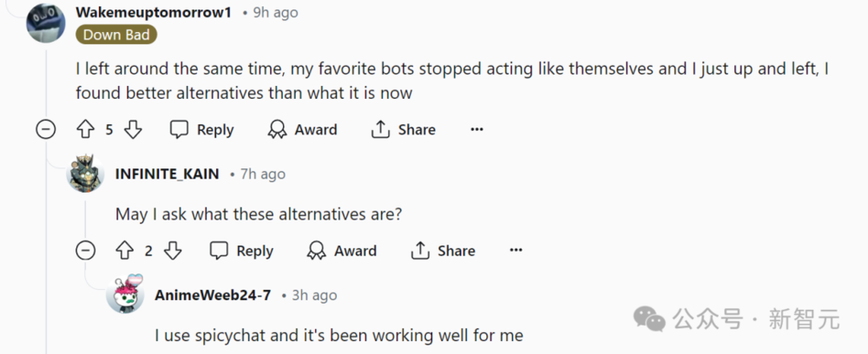Upvote Wakemeuptomorrow1's comment
This screenshot has width=868, height=354.
pos(85,130)
